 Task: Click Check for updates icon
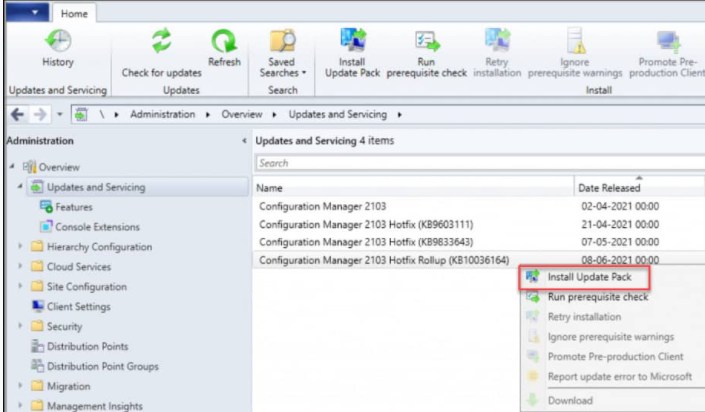point(161,40)
